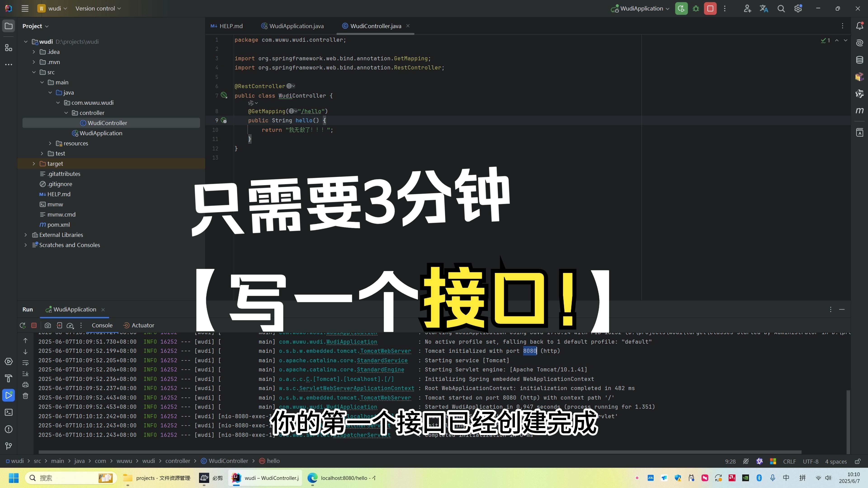Open the Code With Me icon
Viewport: 868px width, 488px height.
[747, 8]
